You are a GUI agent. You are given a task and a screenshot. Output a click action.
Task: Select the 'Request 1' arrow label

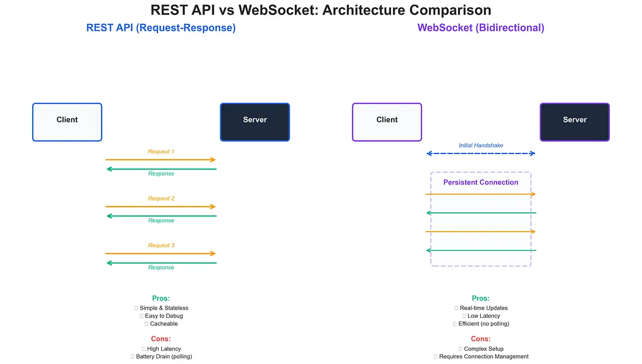coord(161,152)
